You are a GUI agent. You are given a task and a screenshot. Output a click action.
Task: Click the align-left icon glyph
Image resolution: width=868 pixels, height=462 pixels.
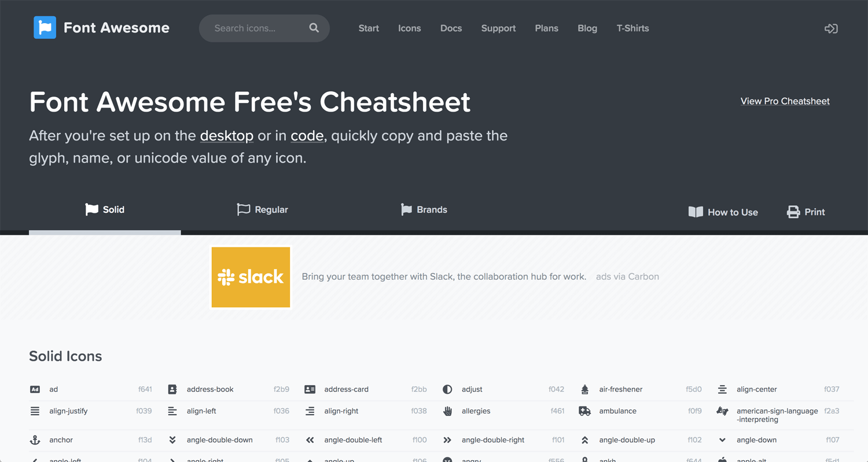(172, 411)
